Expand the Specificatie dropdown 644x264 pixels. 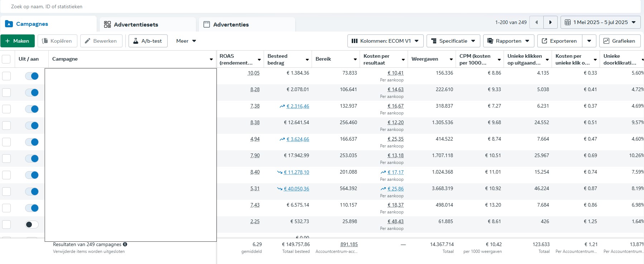453,41
